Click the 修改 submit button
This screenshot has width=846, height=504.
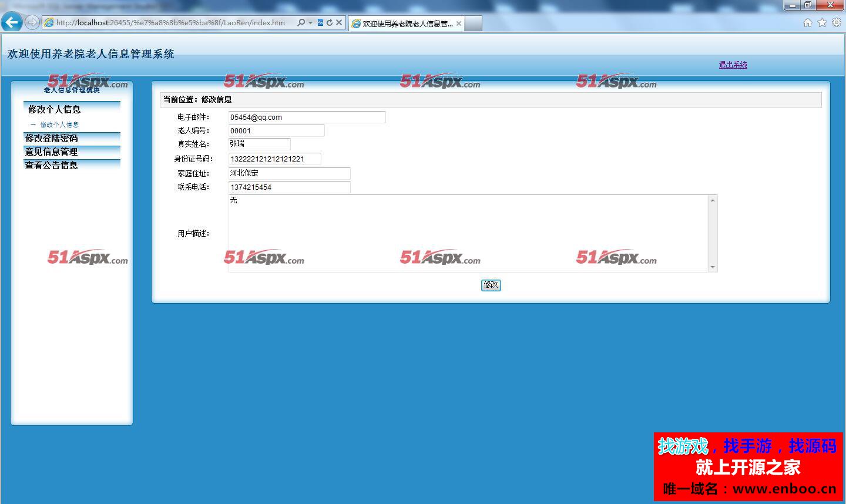(491, 285)
